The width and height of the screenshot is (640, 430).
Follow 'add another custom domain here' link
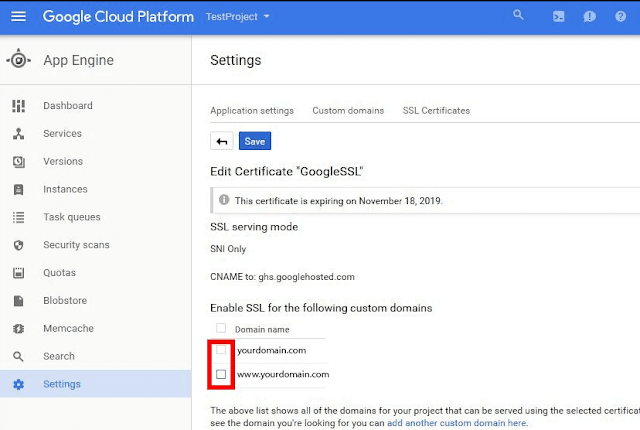tap(456, 423)
